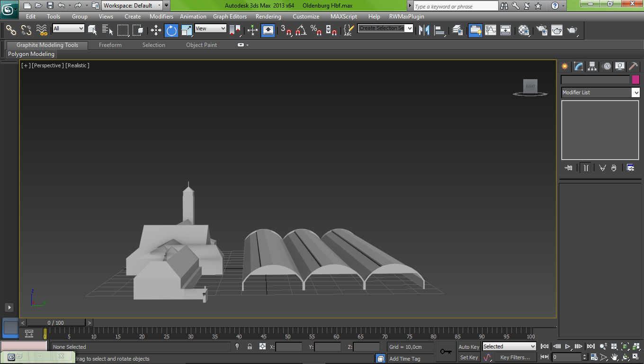Switch to the Freeform ribbon tab
Image resolution: width=644 pixels, height=364 pixels.
110,45
